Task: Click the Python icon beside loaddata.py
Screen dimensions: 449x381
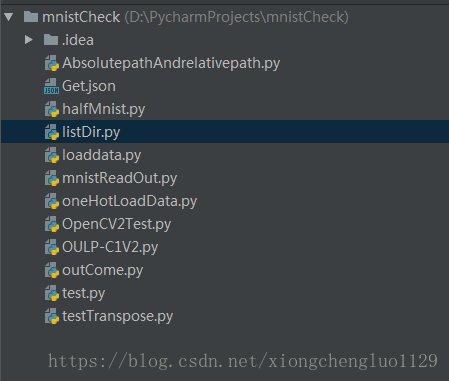Action: 52,155
